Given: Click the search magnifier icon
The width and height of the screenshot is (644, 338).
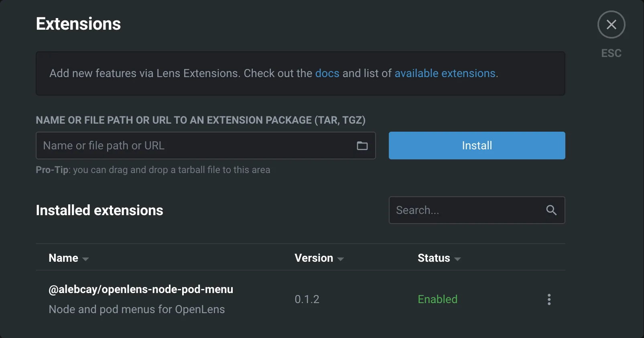Looking at the screenshot, I should click(551, 210).
